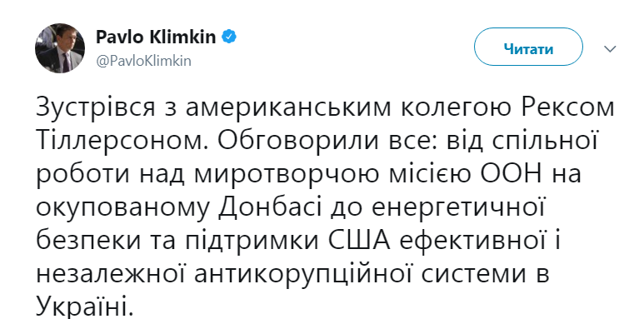Click the blue verified badge icon
The height and width of the screenshot is (319, 644).
pos(229,37)
